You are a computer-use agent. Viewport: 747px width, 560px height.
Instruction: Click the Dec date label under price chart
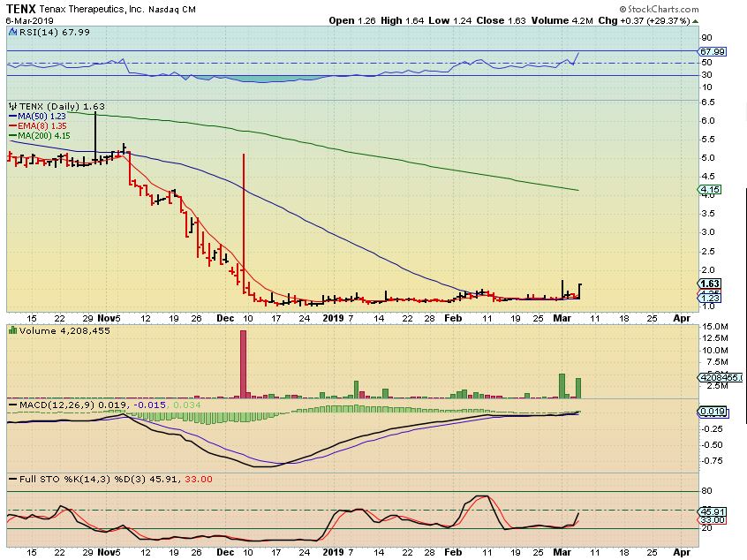(225, 318)
